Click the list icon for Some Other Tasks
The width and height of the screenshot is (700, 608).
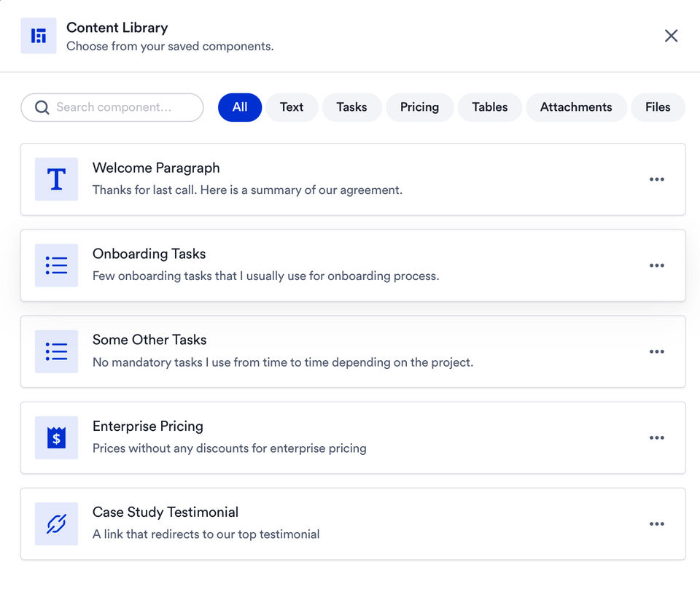pos(56,351)
